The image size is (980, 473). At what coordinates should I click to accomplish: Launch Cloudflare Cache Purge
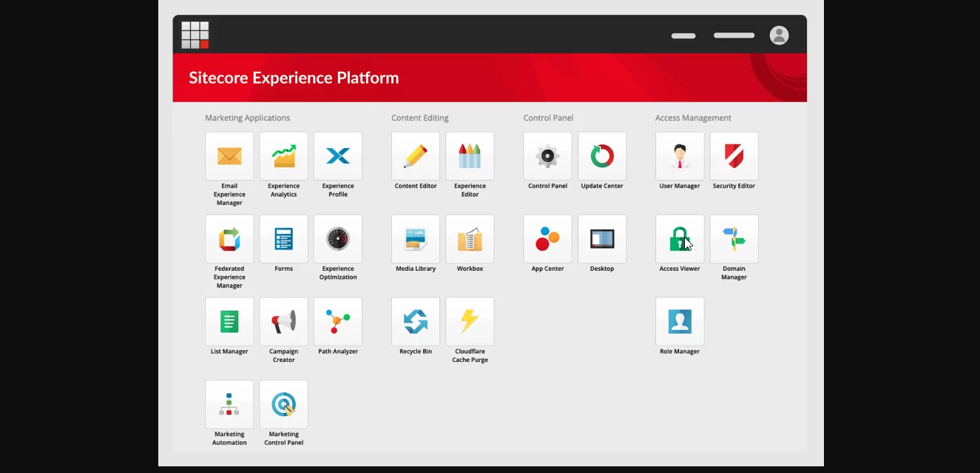470,322
